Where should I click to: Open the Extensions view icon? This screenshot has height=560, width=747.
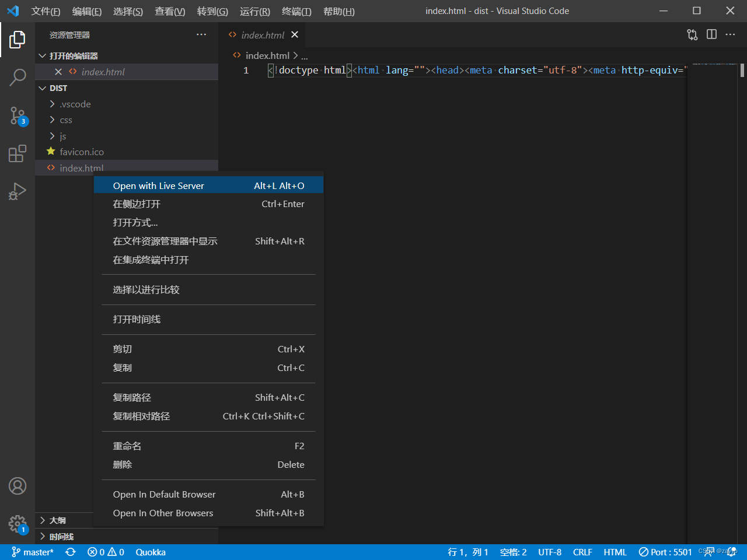tap(18, 153)
